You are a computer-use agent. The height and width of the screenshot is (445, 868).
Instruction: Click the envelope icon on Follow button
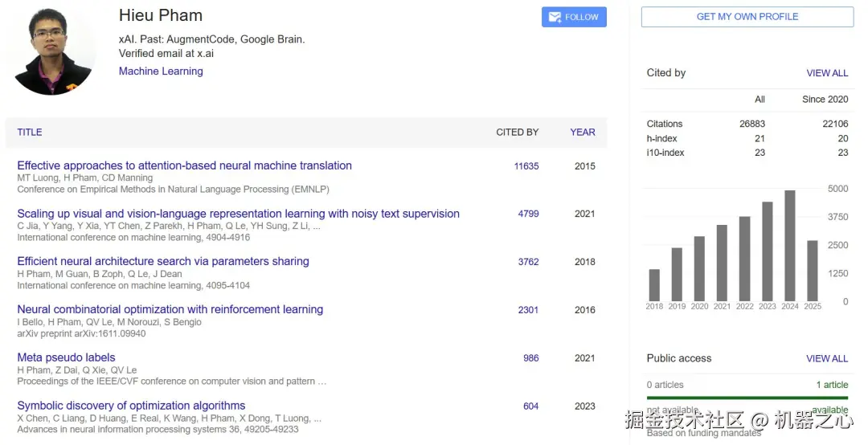pos(555,17)
